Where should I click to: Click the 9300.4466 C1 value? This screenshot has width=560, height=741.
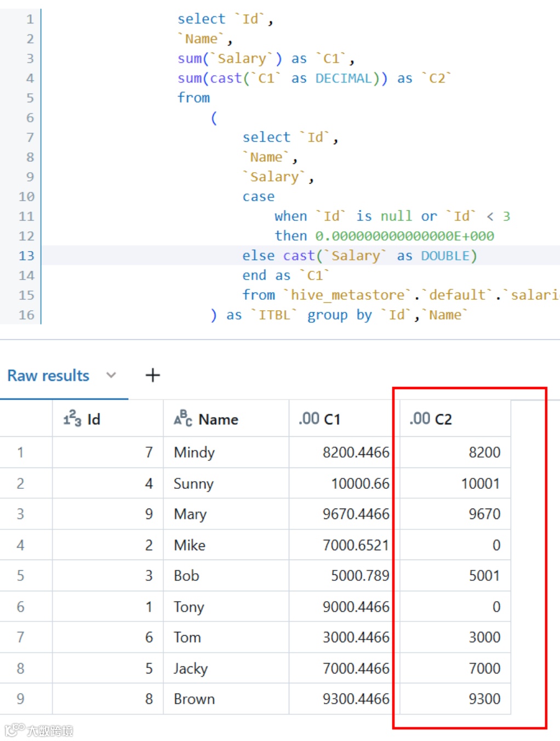tap(356, 699)
